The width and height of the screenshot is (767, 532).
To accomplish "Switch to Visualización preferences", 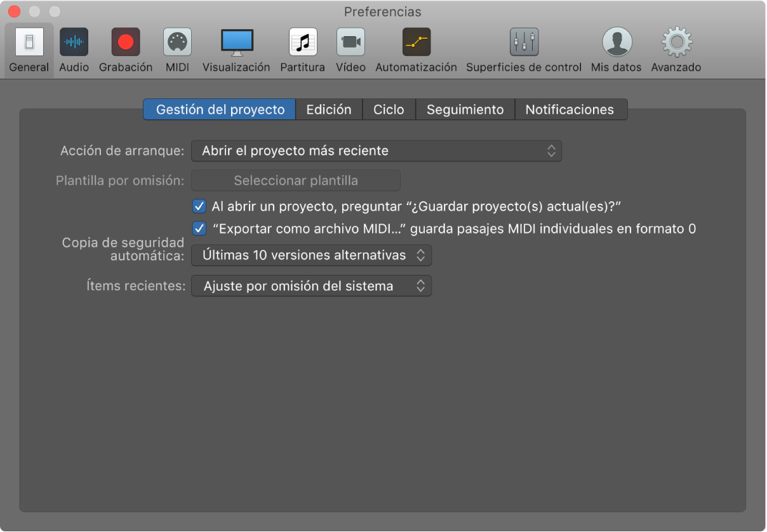I will point(236,43).
